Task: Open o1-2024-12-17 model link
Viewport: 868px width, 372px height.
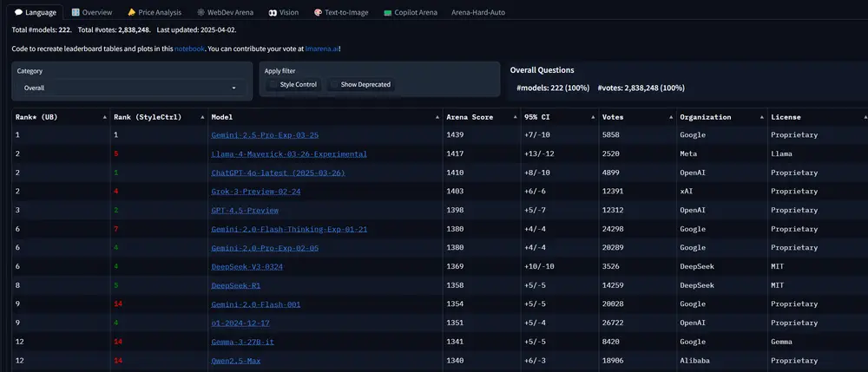Action: [240, 323]
